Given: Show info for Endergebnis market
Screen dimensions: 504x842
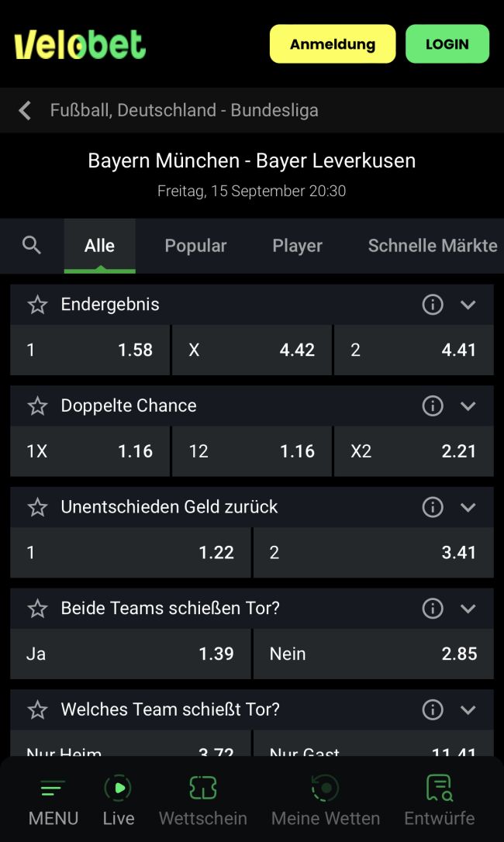Looking at the screenshot, I should pos(433,305).
